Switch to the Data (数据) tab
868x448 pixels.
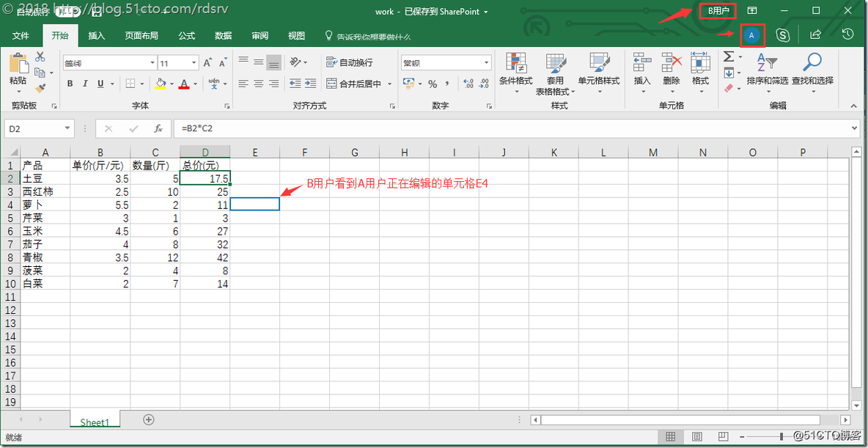tap(223, 35)
